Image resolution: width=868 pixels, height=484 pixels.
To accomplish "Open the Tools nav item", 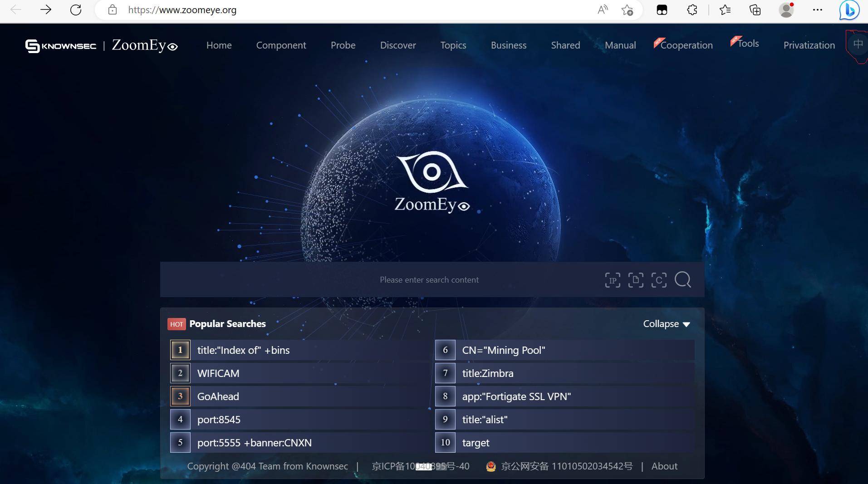I will [x=748, y=44].
